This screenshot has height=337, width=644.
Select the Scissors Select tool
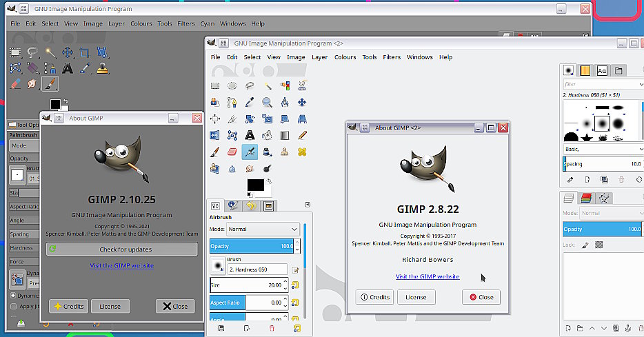pos(302,85)
